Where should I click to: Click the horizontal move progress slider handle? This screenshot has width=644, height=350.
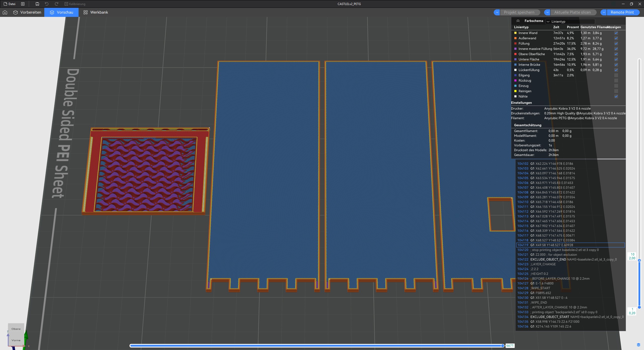coord(503,346)
